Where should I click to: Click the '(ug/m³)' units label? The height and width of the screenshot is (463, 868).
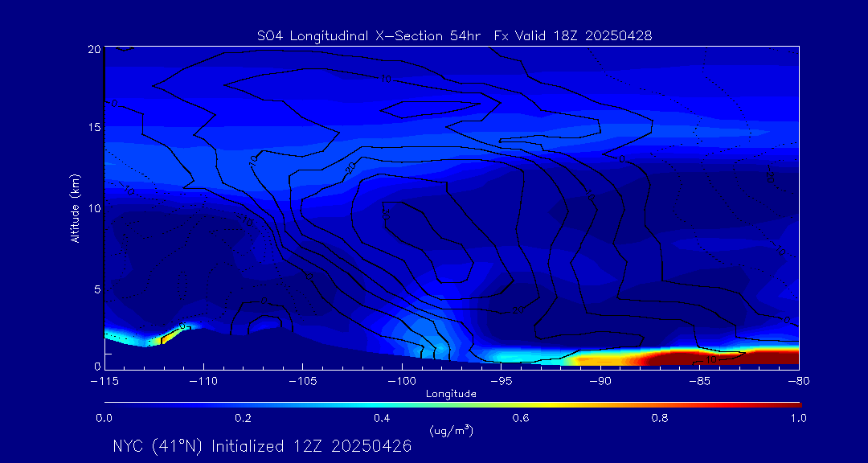(451, 430)
